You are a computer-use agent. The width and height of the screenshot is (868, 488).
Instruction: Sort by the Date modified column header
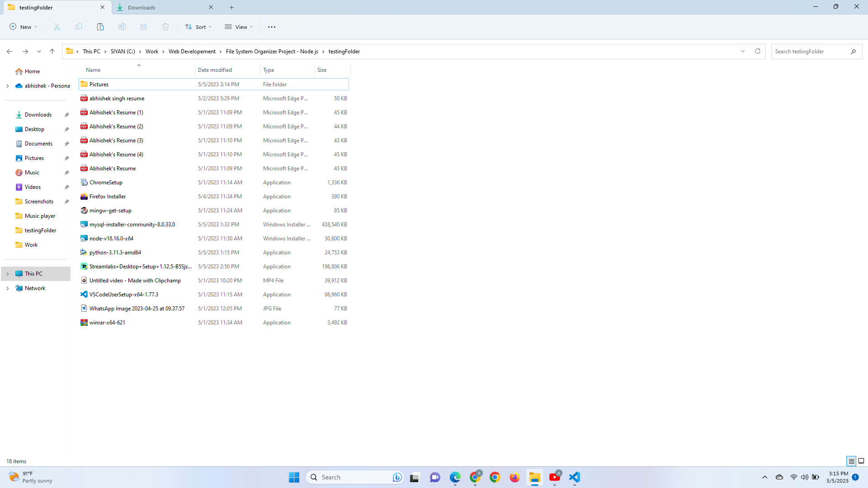click(x=215, y=70)
